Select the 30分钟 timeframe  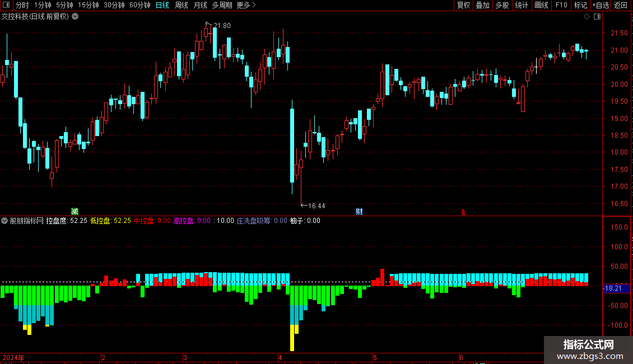114,5
